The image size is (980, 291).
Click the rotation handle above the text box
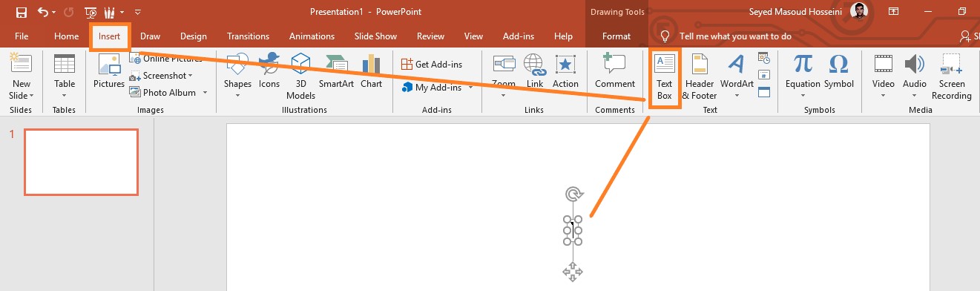click(573, 194)
